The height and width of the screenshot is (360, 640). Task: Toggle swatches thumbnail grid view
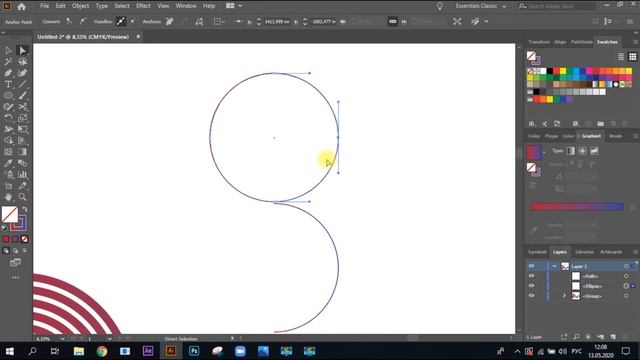[x=632, y=57]
